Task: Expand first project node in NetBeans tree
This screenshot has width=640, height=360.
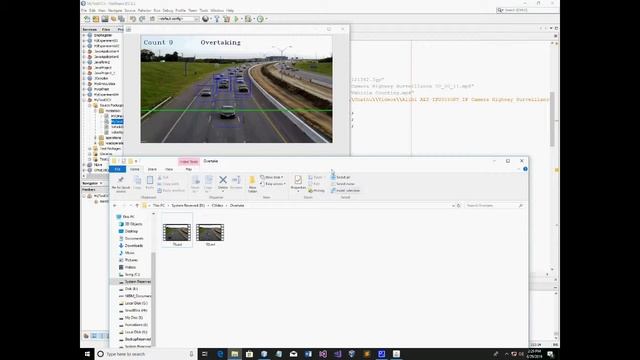Action: (x=84, y=35)
